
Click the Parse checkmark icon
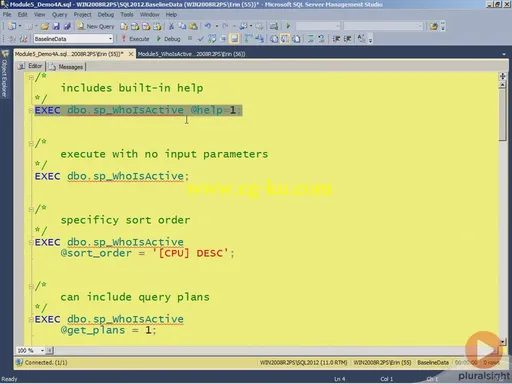201,39
